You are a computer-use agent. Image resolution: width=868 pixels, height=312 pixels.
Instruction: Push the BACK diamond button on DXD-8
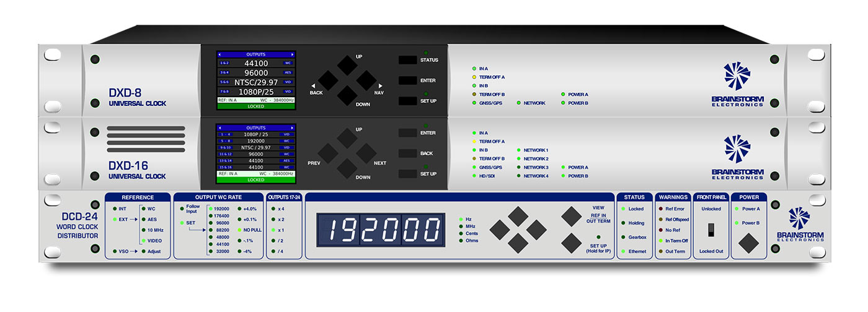click(329, 80)
